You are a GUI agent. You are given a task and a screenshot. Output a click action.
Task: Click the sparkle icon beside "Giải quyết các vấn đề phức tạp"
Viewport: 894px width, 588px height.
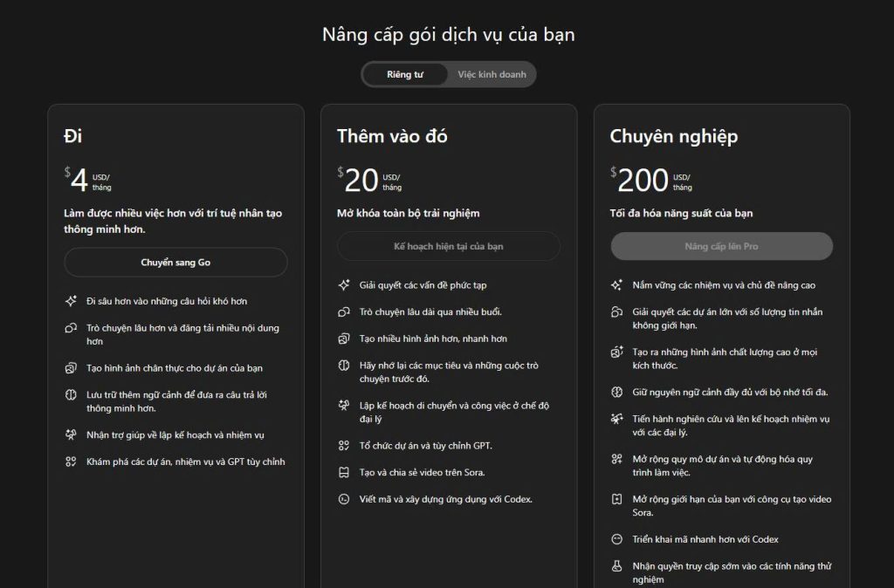(x=344, y=285)
